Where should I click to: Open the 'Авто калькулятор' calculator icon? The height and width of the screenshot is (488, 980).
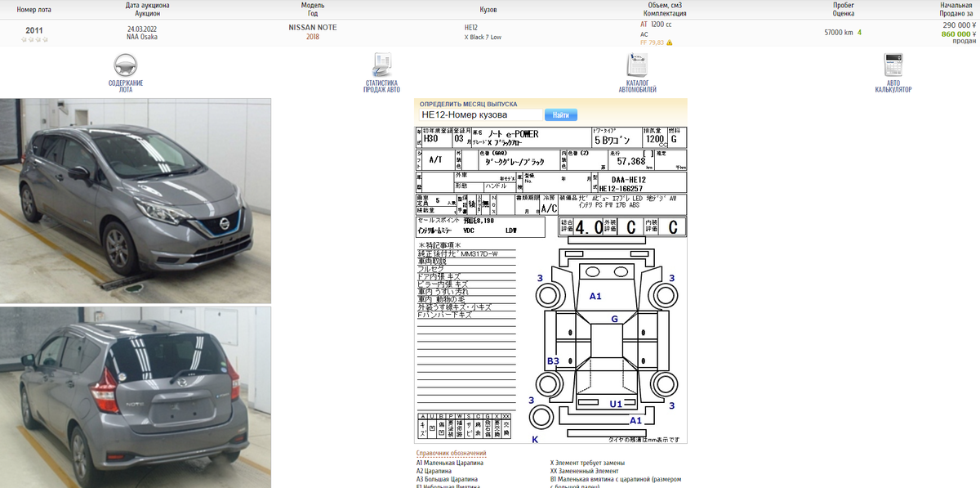[x=893, y=65]
